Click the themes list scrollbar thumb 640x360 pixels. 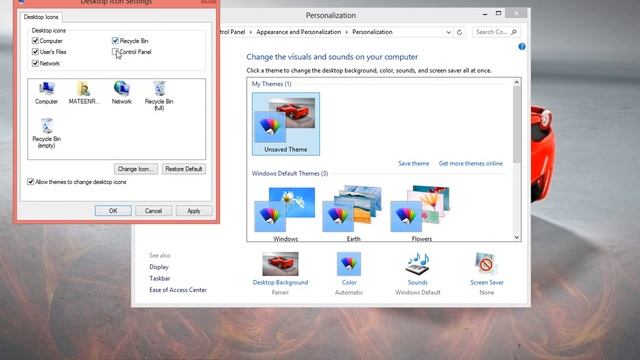[516, 124]
